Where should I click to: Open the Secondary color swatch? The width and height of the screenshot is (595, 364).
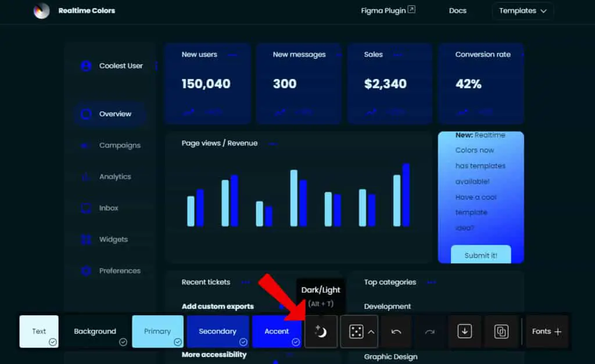pos(218,331)
